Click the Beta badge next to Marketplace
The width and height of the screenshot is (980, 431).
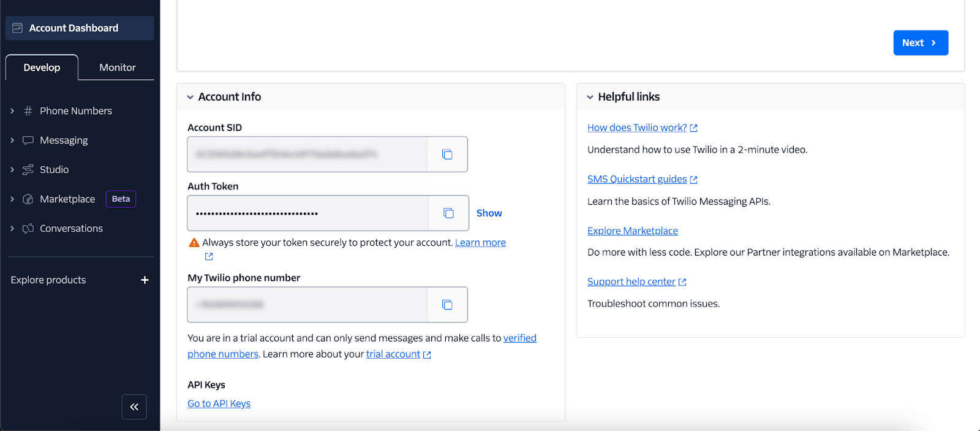point(121,199)
